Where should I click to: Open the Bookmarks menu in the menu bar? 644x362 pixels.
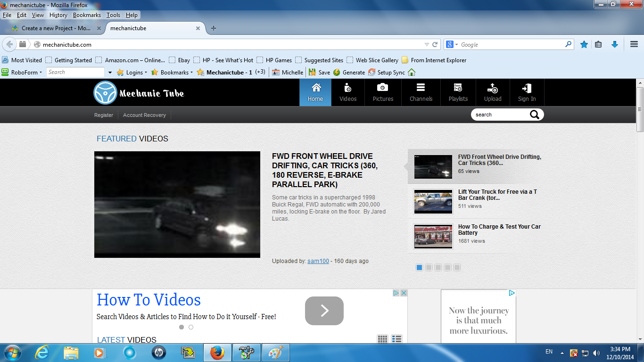[x=87, y=15]
